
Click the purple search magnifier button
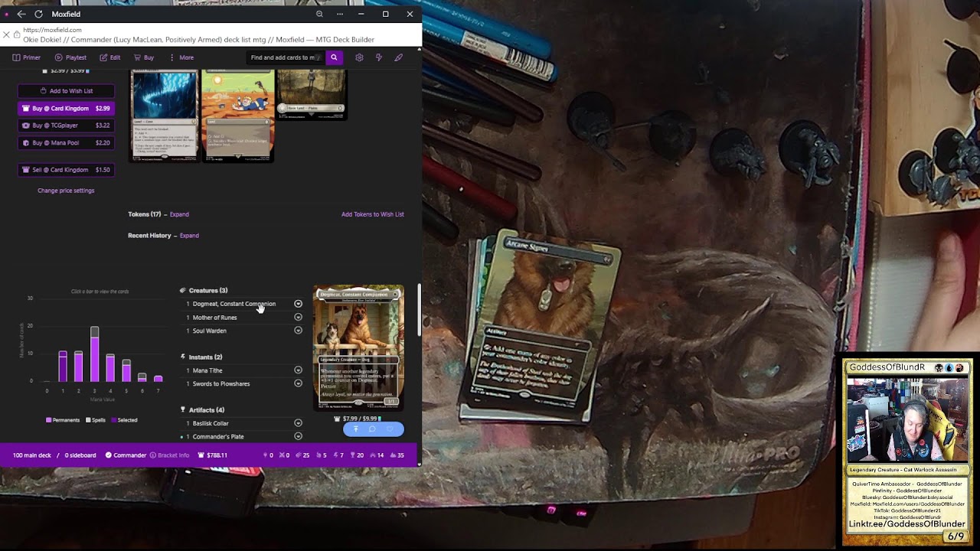click(334, 57)
